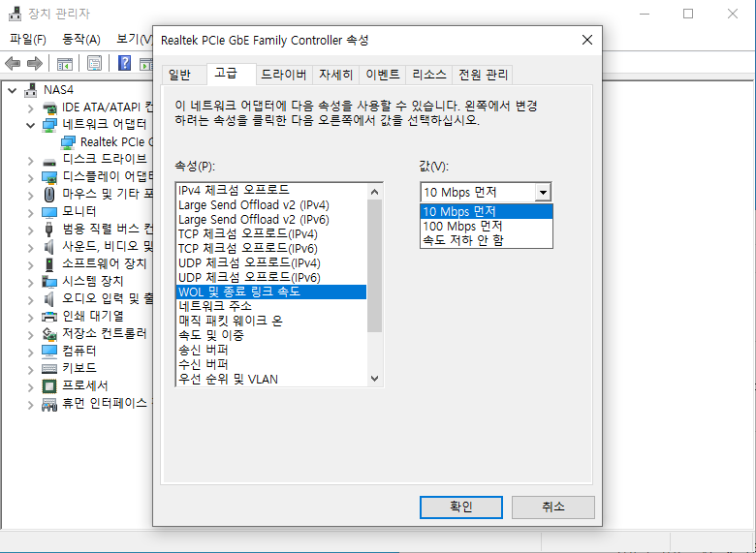Viewport: 756px width, 553px height.
Task: Expand the 디스크 드라이브 node
Action: coord(31,160)
